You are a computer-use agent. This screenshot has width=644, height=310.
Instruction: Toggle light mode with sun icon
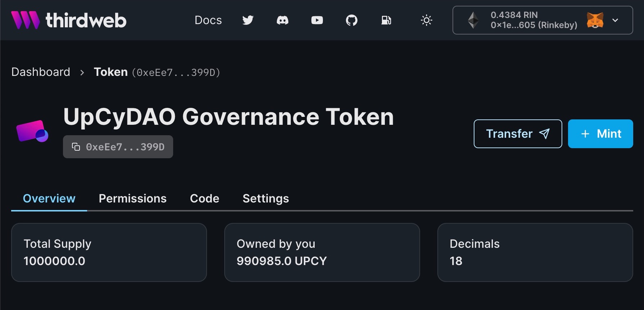point(426,20)
